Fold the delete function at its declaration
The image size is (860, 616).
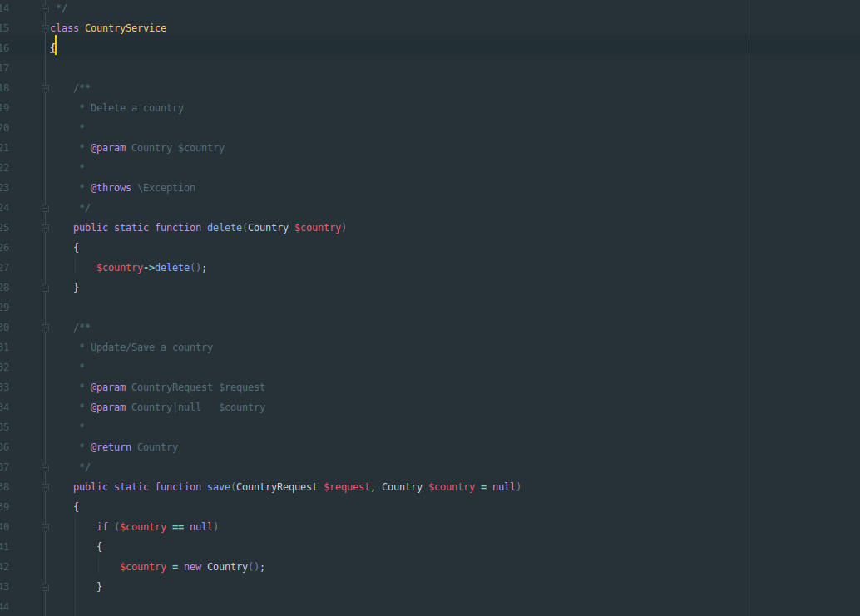tap(46, 228)
